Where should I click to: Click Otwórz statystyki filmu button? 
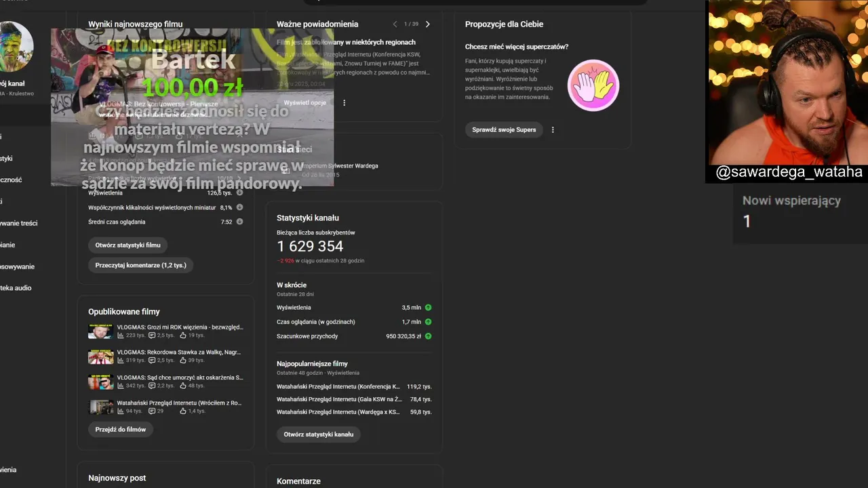[127, 245]
